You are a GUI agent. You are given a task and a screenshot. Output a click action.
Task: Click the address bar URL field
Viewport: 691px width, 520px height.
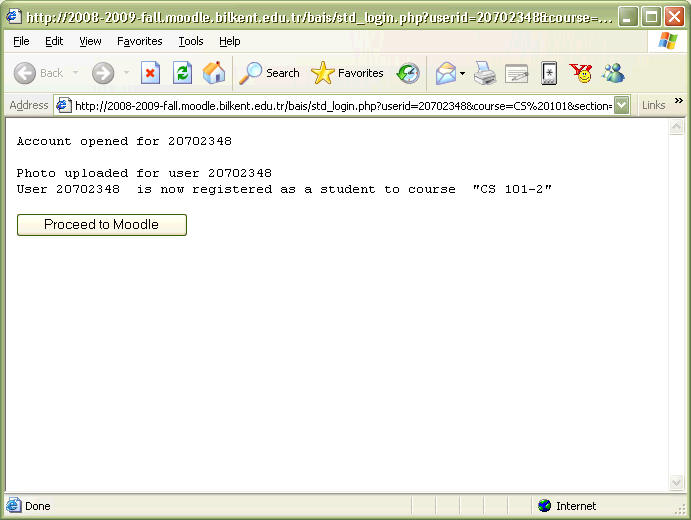[343, 106]
